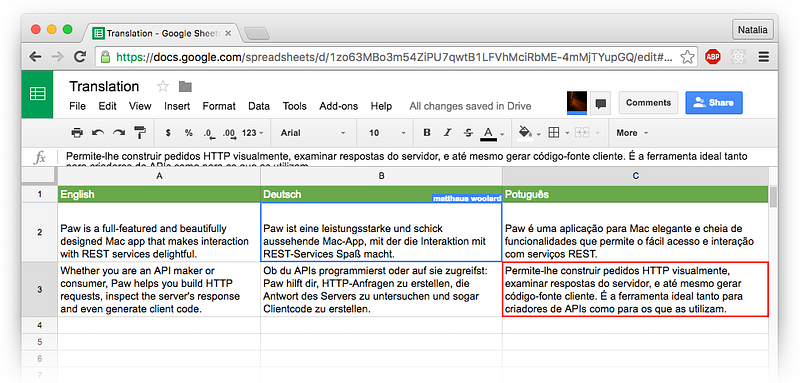This screenshot has width=800, height=383.
Task: Undo the last action
Action: point(98,133)
